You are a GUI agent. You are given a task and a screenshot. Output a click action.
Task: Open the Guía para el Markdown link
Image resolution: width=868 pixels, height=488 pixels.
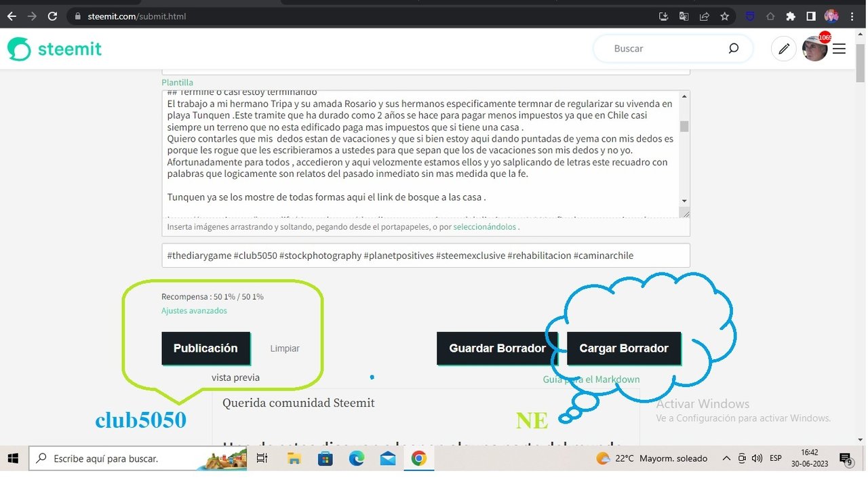(x=591, y=380)
